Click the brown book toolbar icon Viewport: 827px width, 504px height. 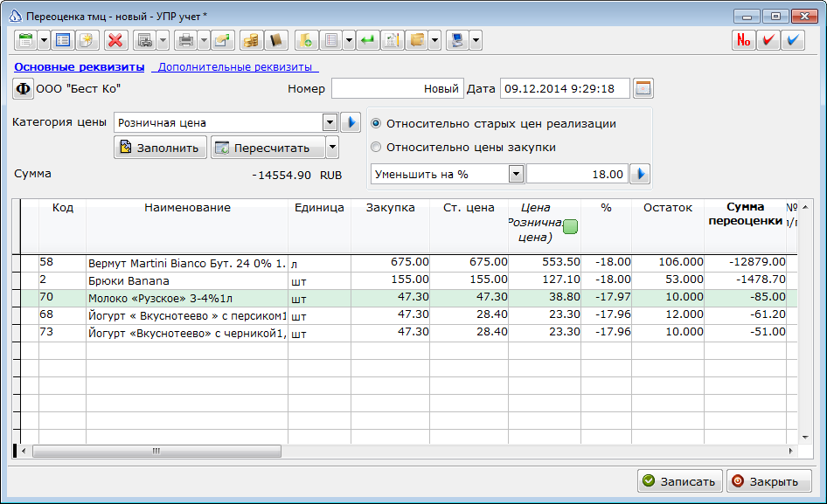(276, 40)
